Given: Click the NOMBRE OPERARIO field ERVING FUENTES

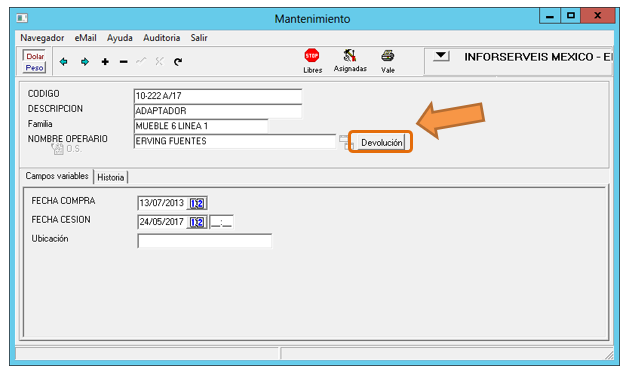Looking at the screenshot, I should tap(235, 141).
